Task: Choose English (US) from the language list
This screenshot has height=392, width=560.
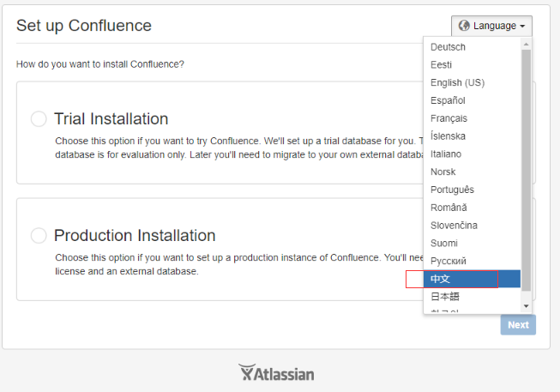Action: coord(472,82)
